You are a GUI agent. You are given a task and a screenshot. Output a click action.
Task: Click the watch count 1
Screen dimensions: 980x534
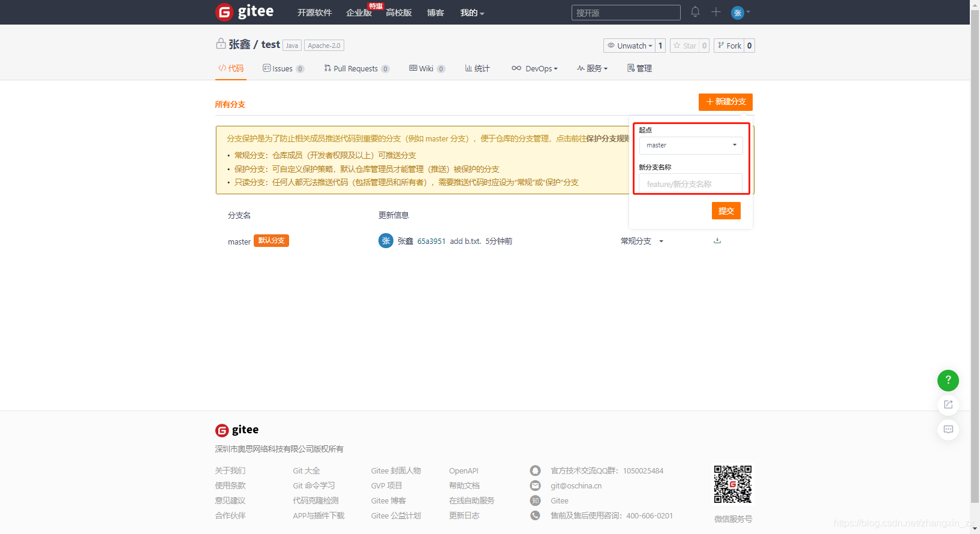tap(660, 46)
